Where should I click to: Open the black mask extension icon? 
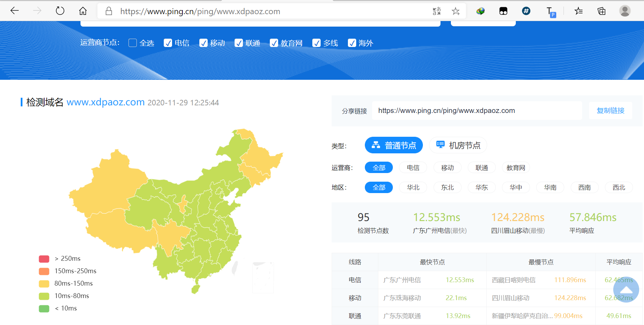tap(503, 11)
